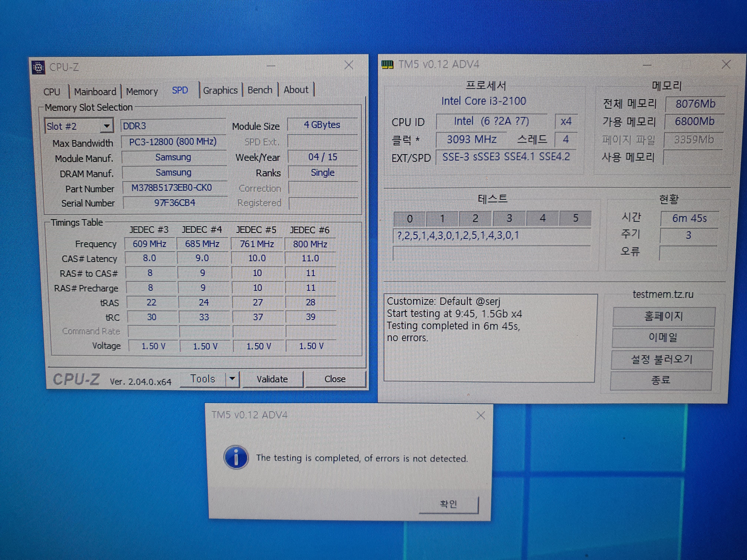This screenshot has height=560, width=747.
Task: Click the blue information icon in dialog
Action: tap(236, 457)
